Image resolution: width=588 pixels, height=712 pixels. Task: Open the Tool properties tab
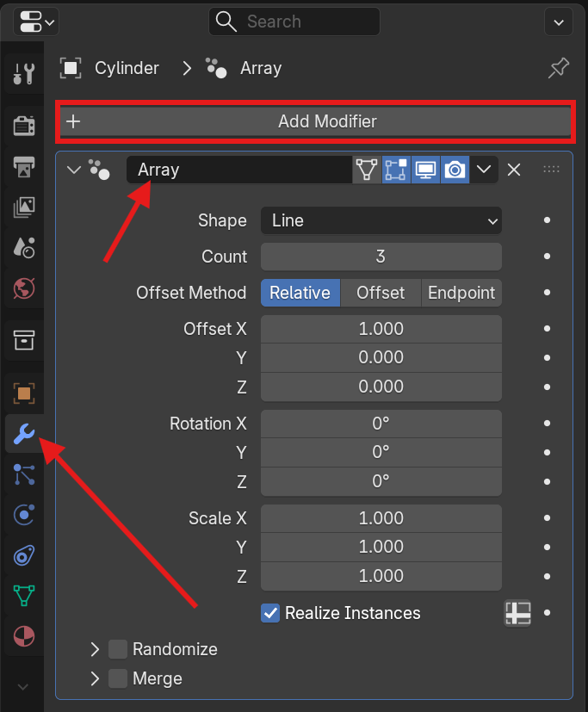[x=24, y=73]
